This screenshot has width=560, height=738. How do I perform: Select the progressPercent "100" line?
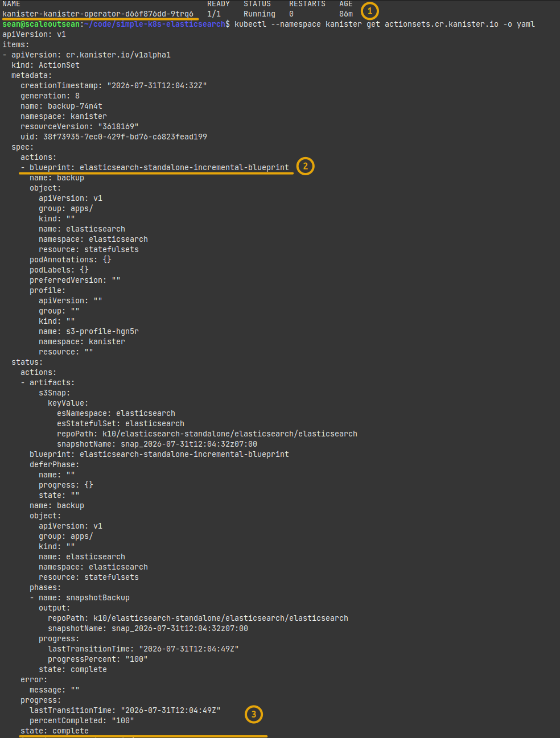click(x=98, y=659)
